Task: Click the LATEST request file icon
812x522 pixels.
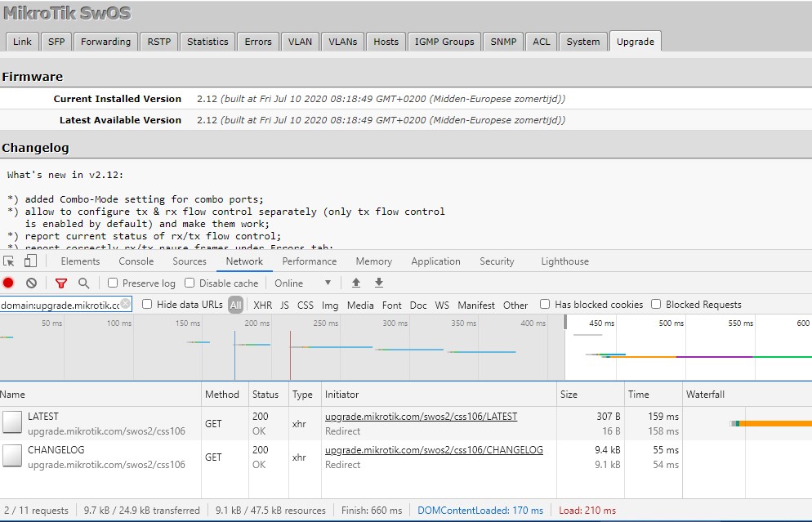Action: click(12, 422)
